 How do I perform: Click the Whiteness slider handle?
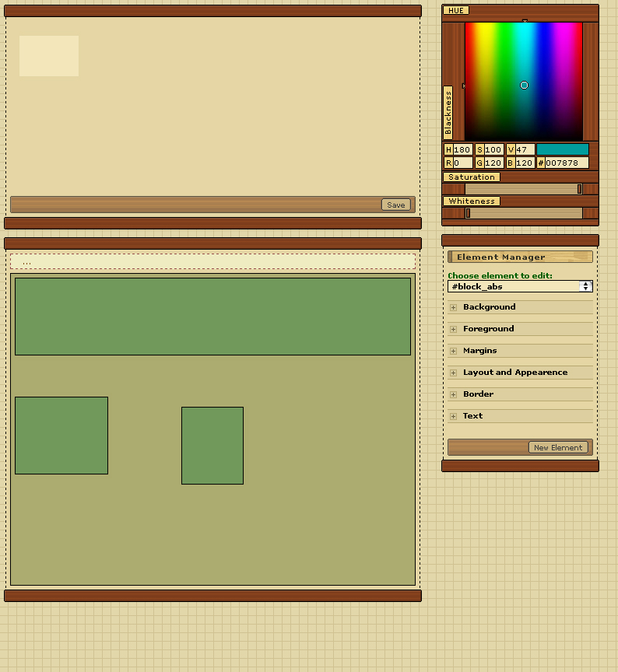tap(468, 213)
